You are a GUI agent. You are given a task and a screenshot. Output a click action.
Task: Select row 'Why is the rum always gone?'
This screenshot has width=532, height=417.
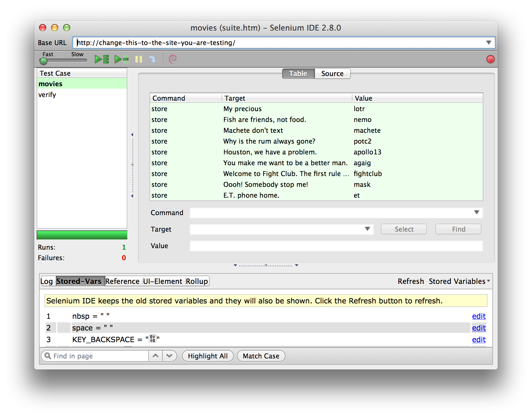[316, 141]
